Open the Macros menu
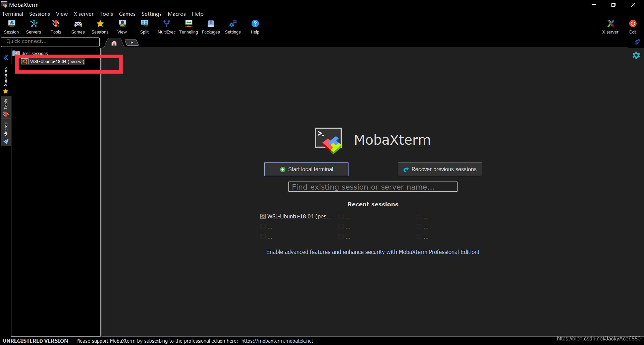This screenshot has width=644, height=345. click(x=177, y=14)
